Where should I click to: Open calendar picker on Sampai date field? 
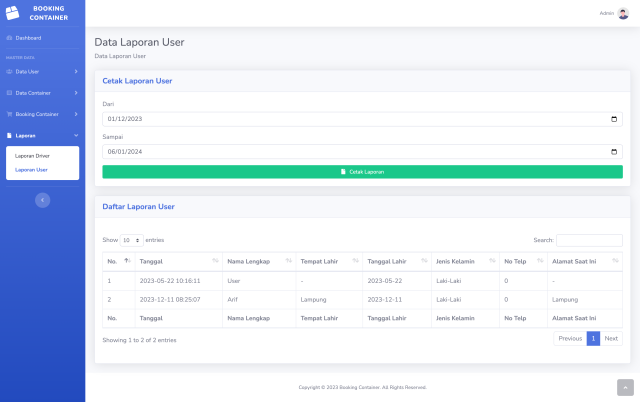pyautogui.click(x=614, y=152)
